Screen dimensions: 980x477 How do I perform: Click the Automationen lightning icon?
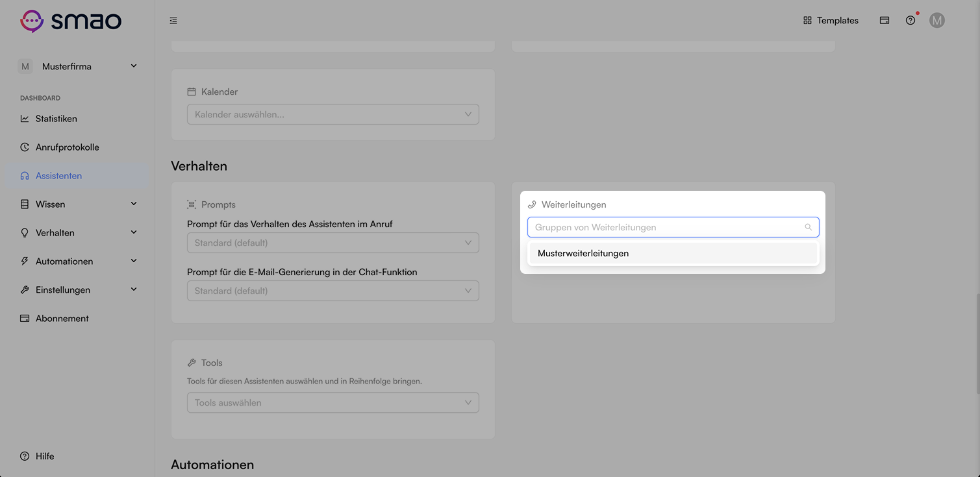pyautogui.click(x=25, y=262)
